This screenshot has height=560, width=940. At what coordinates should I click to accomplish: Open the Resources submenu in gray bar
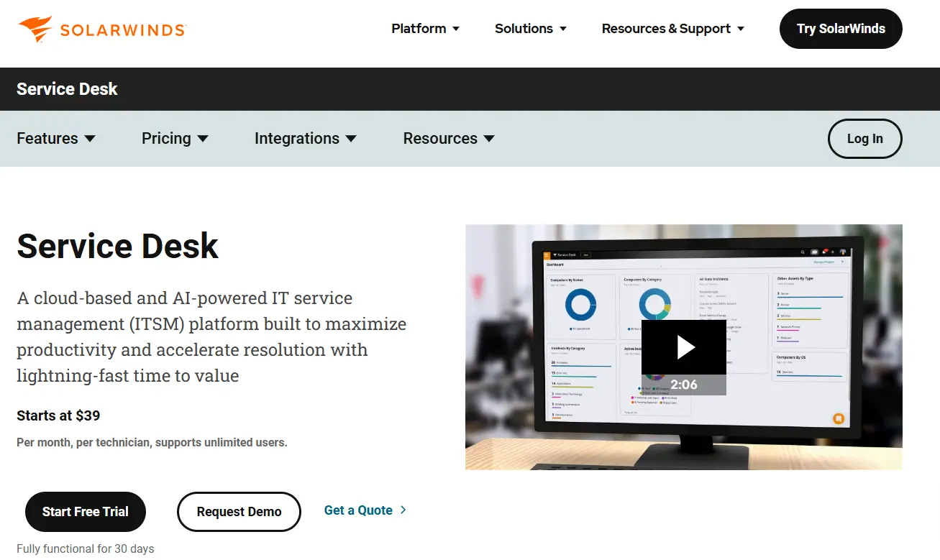tap(440, 139)
